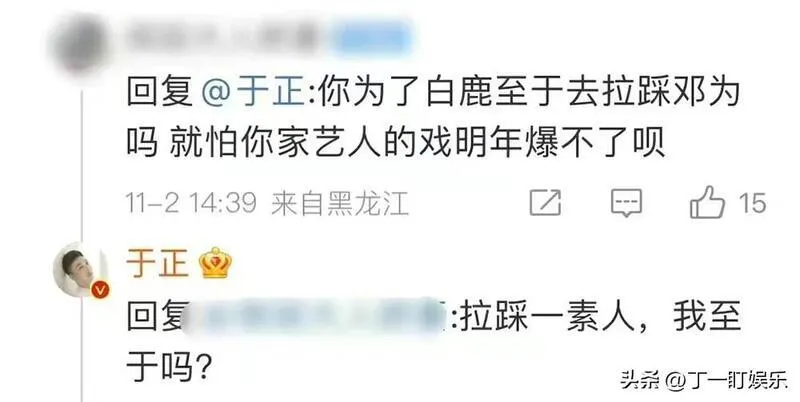Like the comment with the thumbs-up icon
Image resolution: width=800 pixels, height=402 pixels.
(707, 203)
